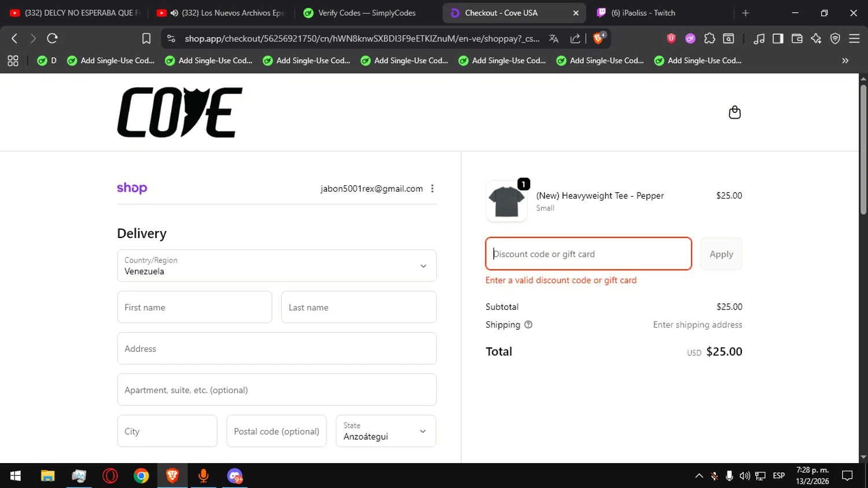868x488 pixels.
Task: Click the 'Enter a valid discount code' error text
Action: (561, 280)
